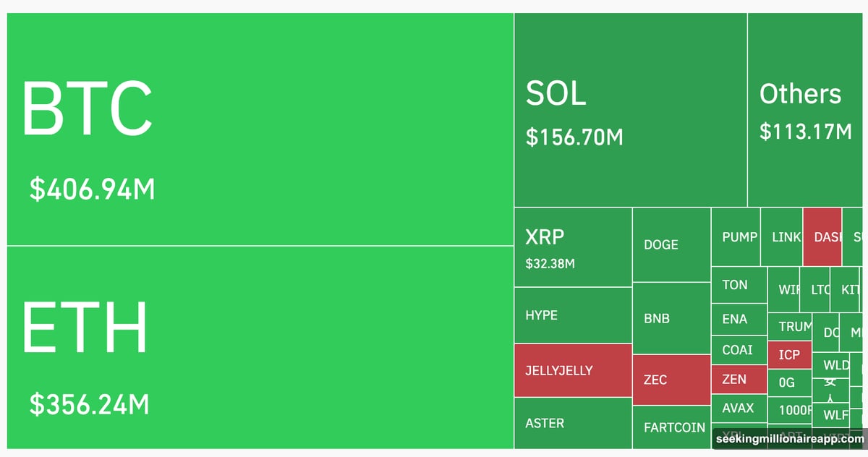868x457 pixels.
Task: Open the SOL $156.70M tile
Action: pos(630,110)
